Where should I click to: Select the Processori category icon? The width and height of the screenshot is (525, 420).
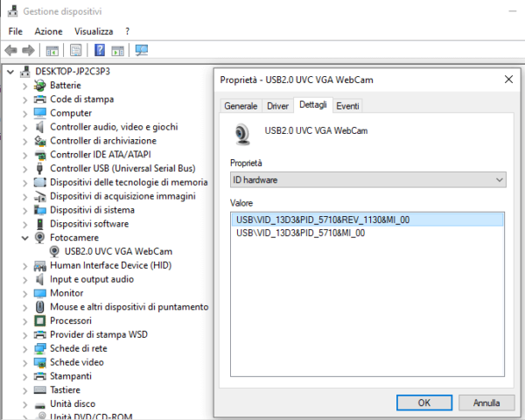tap(40, 321)
